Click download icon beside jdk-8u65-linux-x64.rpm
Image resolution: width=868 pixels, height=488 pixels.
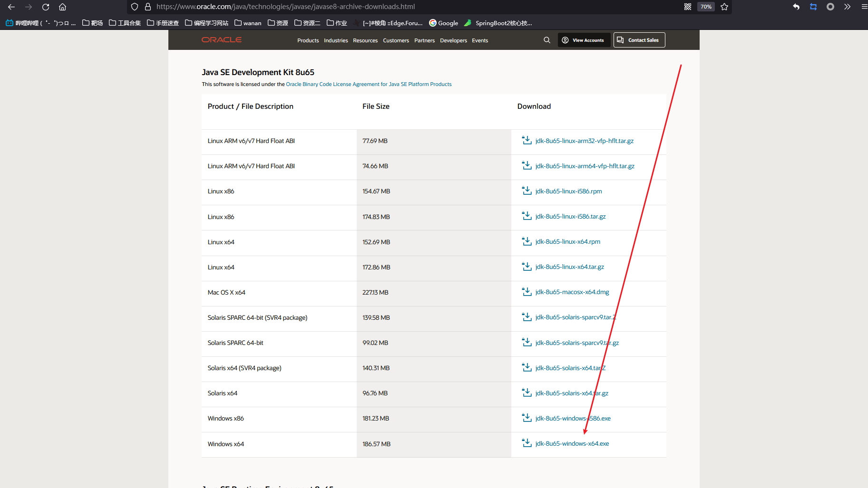click(527, 241)
